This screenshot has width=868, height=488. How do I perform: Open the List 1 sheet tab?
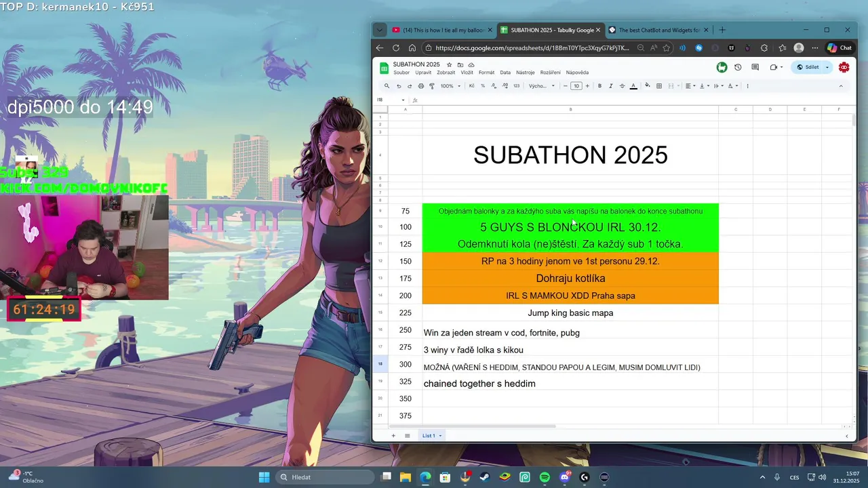[x=431, y=436]
